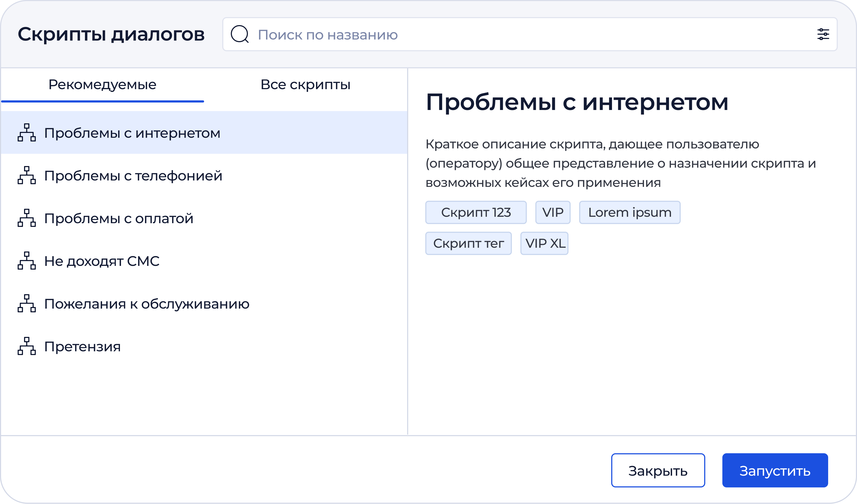857x504 pixels.
Task: Click the search magnifier icon
Action: (240, 34)
